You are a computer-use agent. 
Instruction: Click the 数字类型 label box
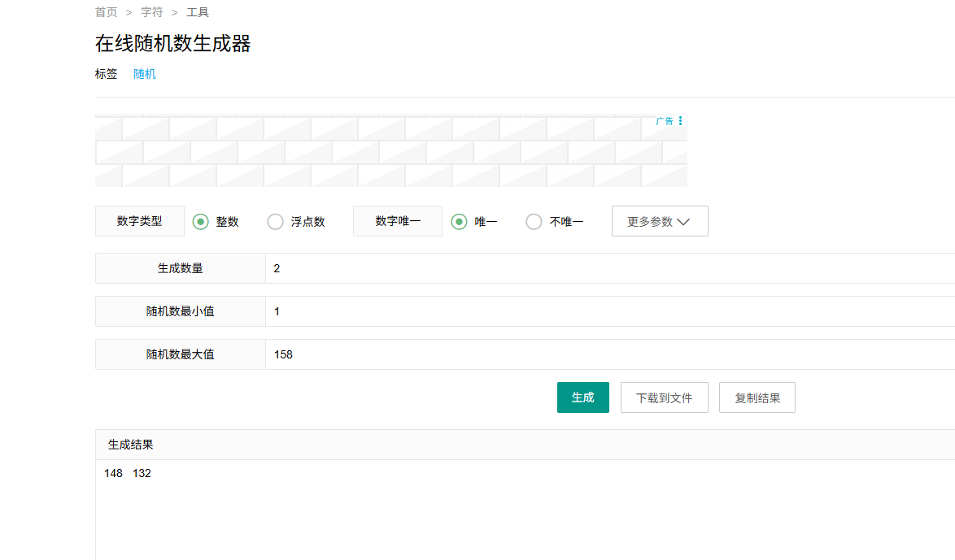(x=139, y=221)
